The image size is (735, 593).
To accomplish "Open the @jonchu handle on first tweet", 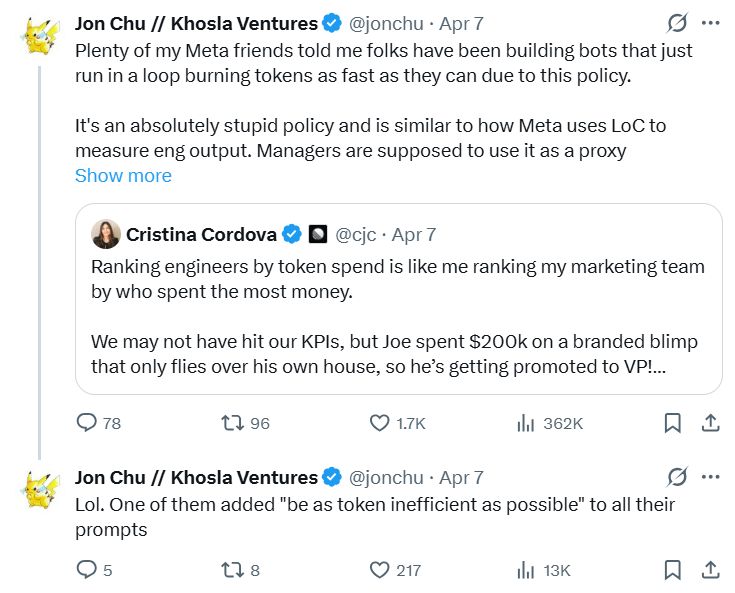I will (x=385, y=23).
